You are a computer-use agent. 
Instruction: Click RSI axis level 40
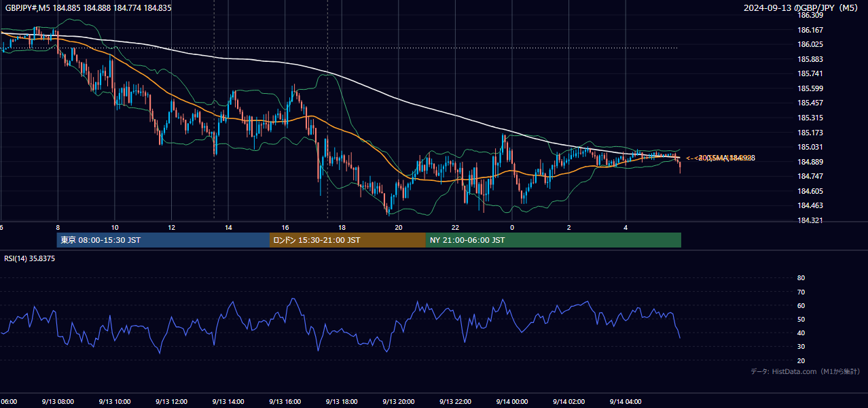click(801, 333)
